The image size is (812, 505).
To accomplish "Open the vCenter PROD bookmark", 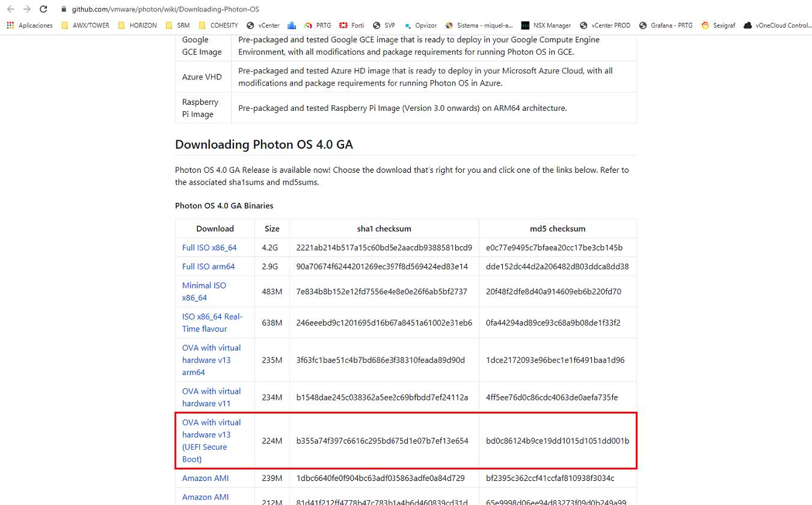I will coord(605,25).
